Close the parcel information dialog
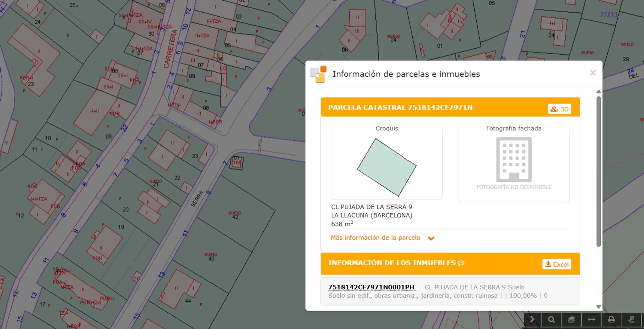 click(592, 73)
